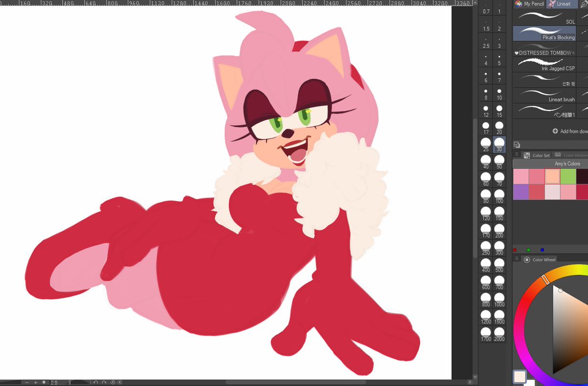
Task: Click the Add from downloads plus button
Action: (x=555, y=131)
